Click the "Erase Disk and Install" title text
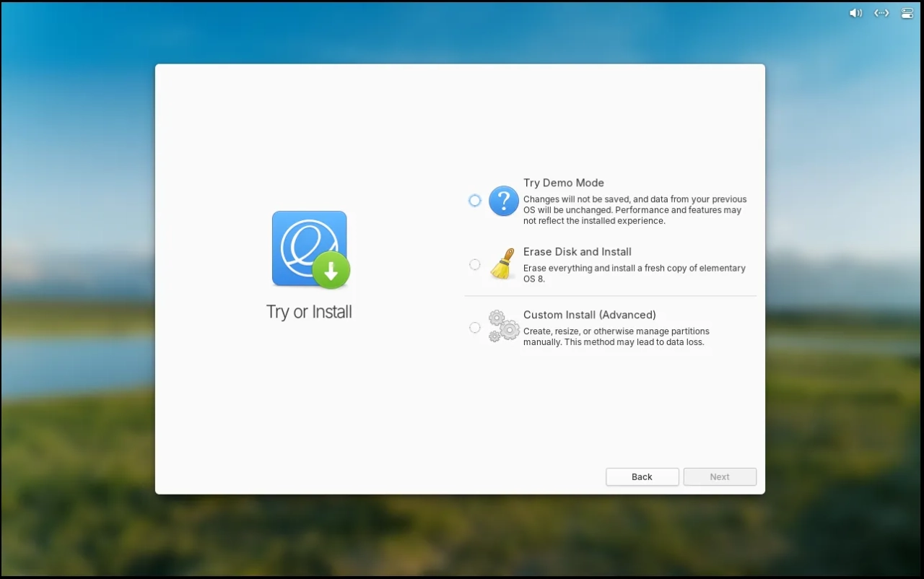 coord(577,252)
